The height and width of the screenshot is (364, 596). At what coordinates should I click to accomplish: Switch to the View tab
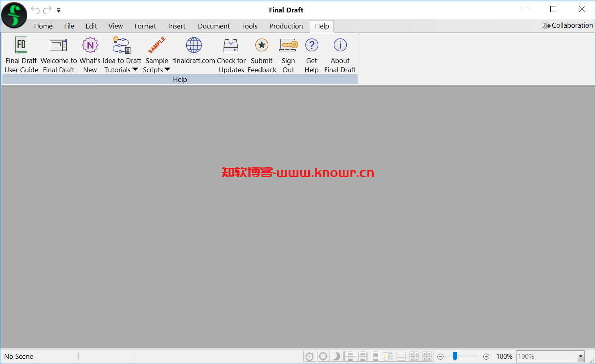[x=116, y=26]
